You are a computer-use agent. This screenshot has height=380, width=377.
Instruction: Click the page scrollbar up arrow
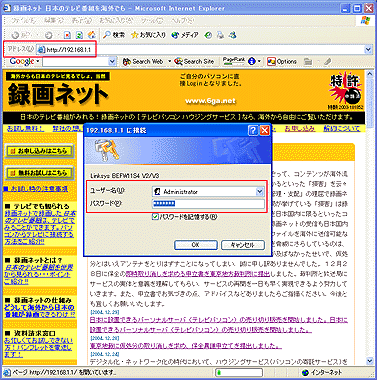(369, 74)
